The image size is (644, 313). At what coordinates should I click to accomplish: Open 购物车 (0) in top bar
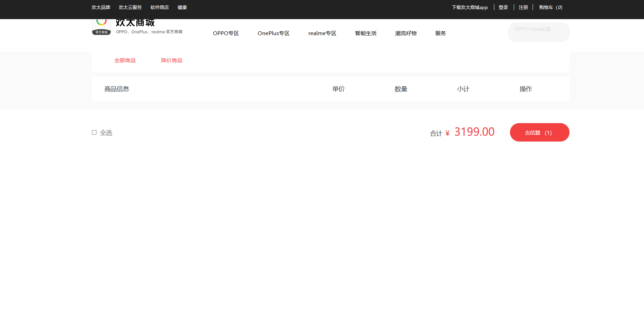point(551,7)
